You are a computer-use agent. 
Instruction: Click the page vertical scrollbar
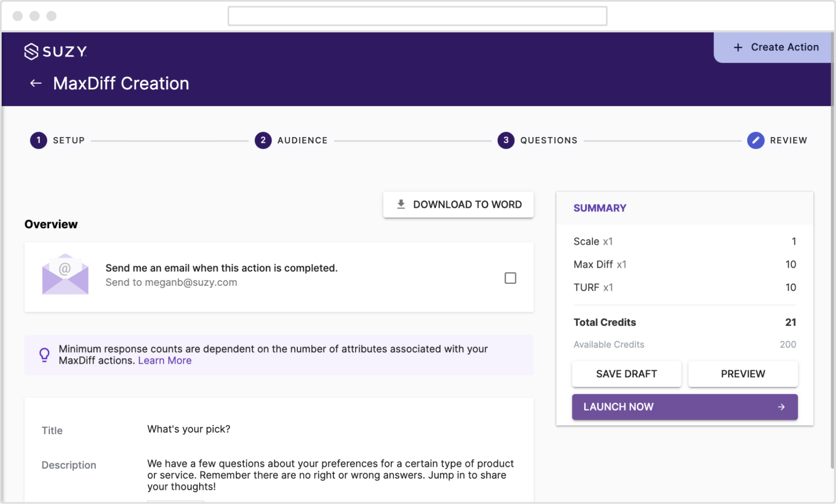(x=833, y=249)
